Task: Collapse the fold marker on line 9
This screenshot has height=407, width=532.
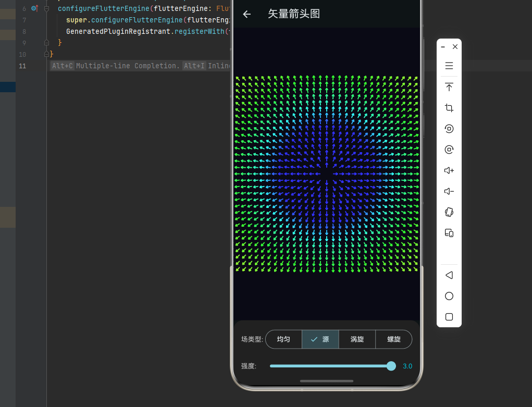Action: [47, 43]
